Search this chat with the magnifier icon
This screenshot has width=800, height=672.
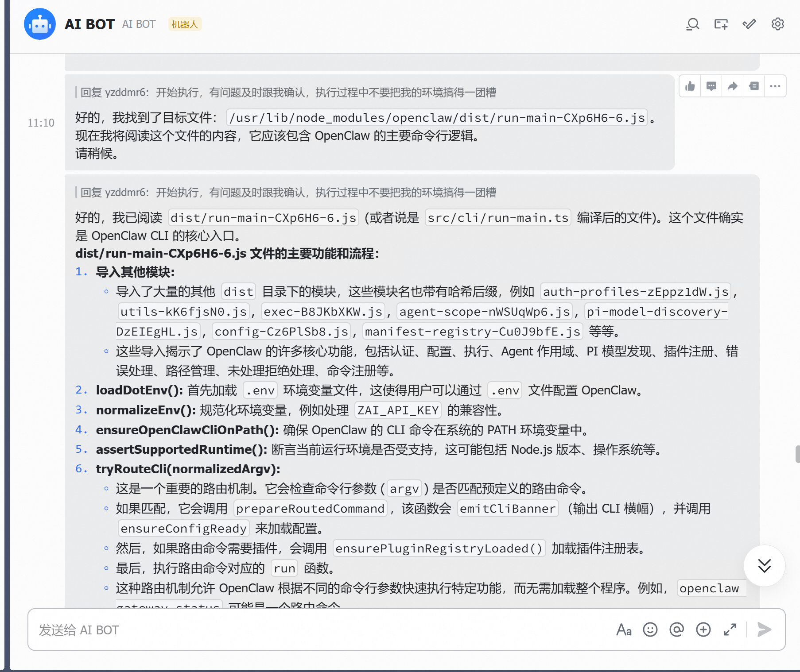(x=693, y=24)
